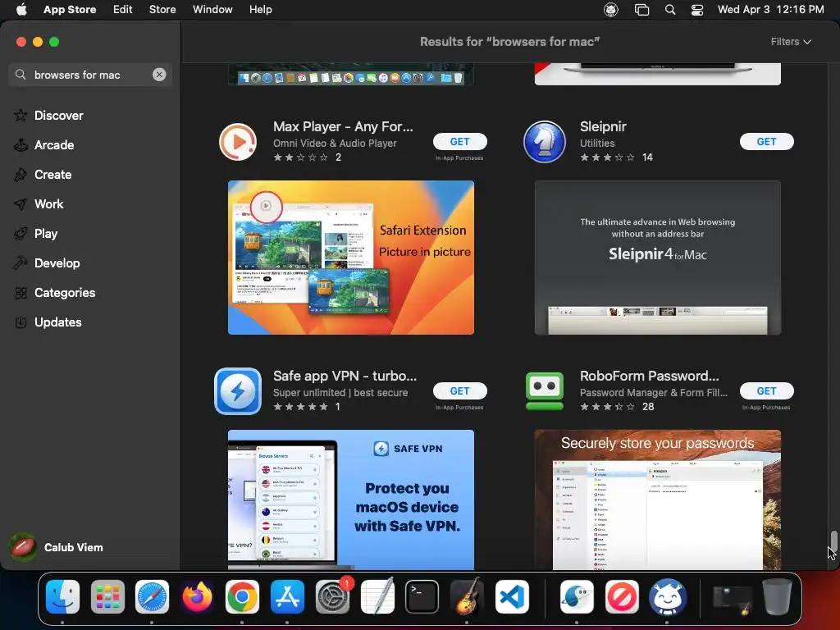The image size is (840, 630).
Task: Open Launchpad from the Dock
Action: click(107, 597)
